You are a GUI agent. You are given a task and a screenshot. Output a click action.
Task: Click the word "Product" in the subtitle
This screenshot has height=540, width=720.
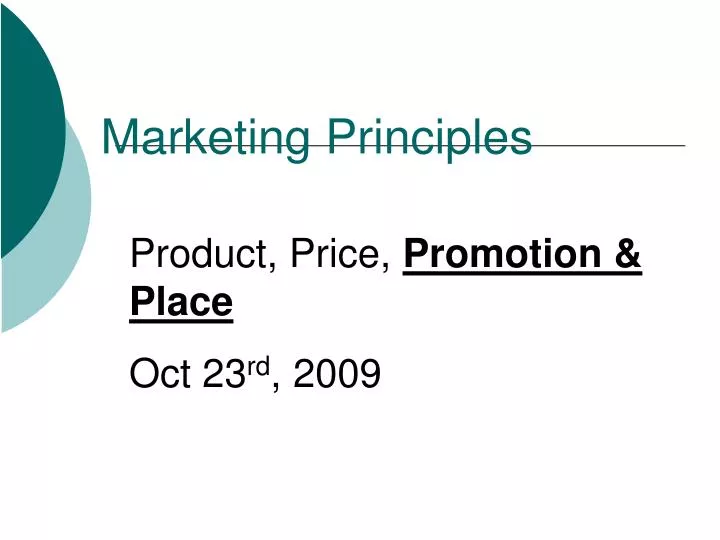[200, 253]
